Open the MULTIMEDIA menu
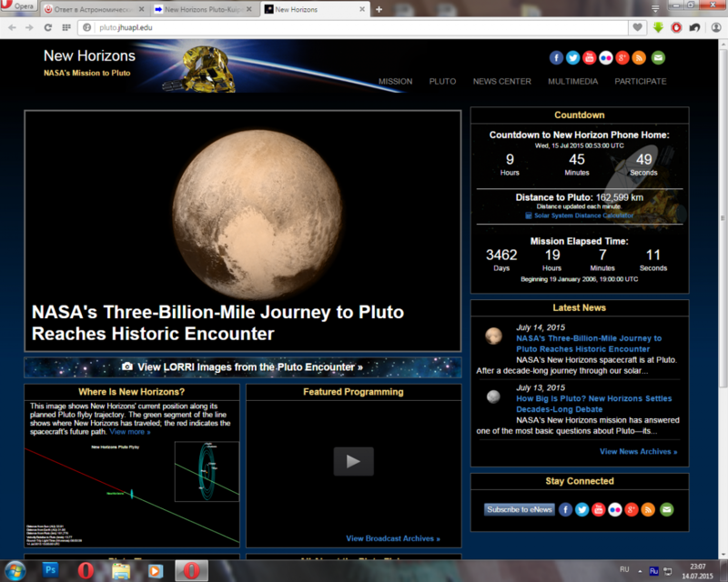 point(573,81)
